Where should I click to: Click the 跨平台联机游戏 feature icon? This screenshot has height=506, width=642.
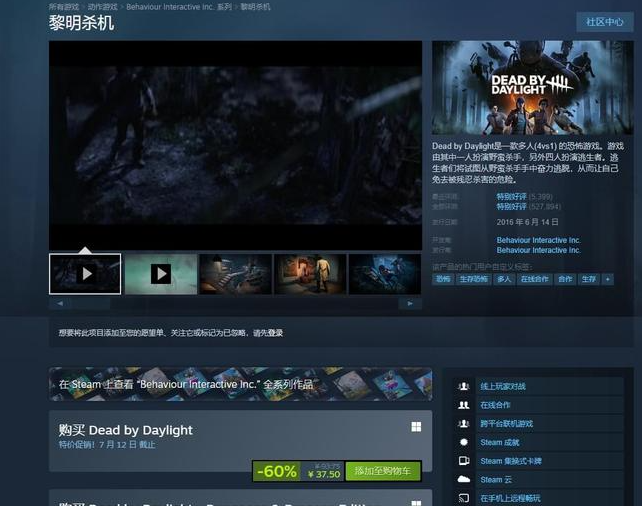[x=463, y=424]
